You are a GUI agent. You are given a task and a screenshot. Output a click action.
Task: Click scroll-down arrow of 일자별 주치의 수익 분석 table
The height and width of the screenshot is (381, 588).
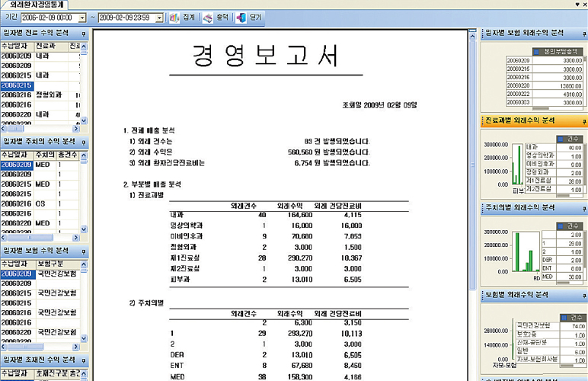click(x=84, y=229)
